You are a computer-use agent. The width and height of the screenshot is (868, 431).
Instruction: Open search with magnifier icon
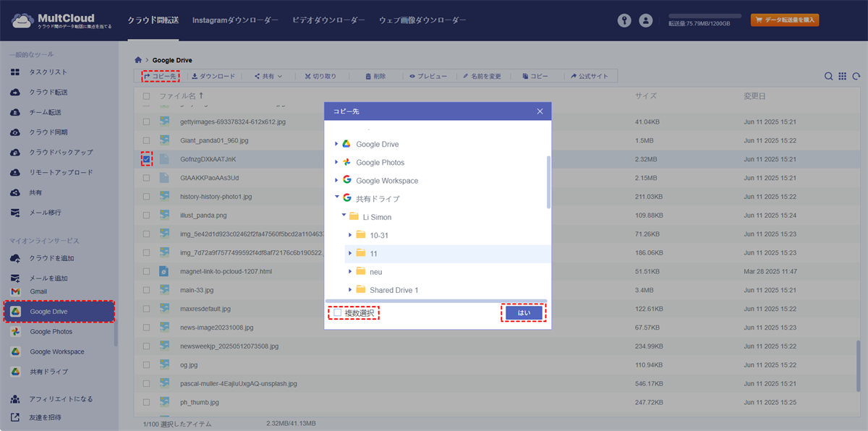[x=829, y=76]
